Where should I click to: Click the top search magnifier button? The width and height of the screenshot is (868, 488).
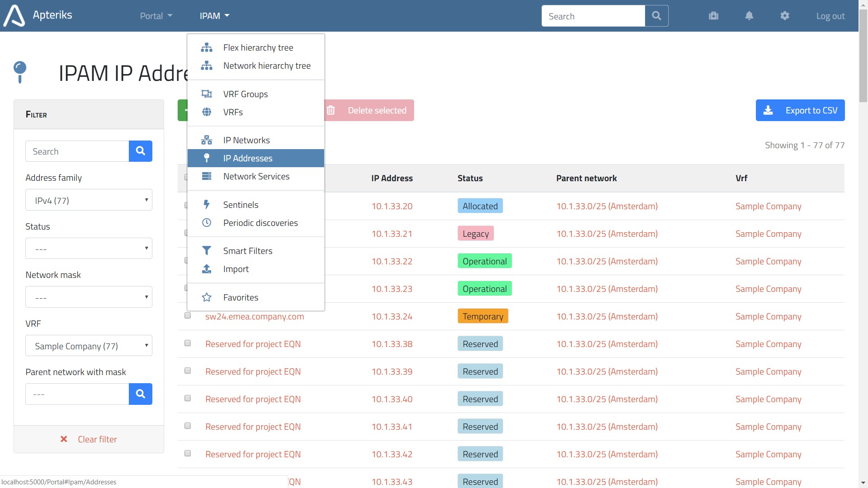[x=656, y=16]
